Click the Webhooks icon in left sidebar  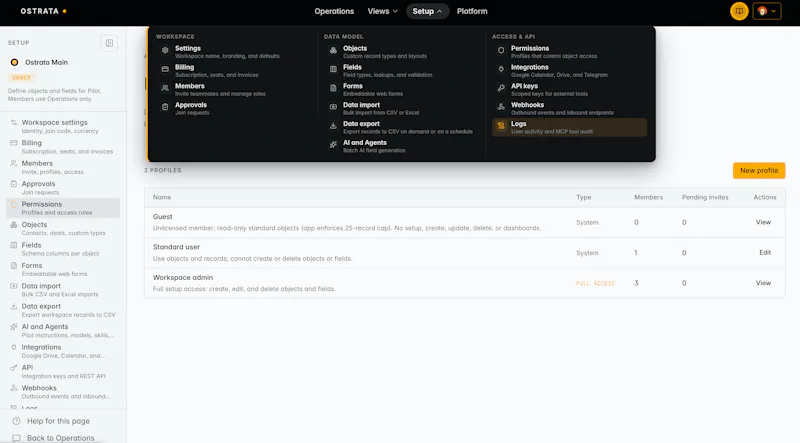pos(14,388)
